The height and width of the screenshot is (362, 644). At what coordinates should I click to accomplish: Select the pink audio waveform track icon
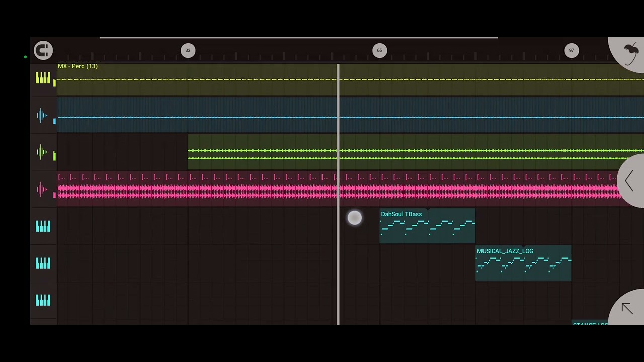[x=43, y=189]
